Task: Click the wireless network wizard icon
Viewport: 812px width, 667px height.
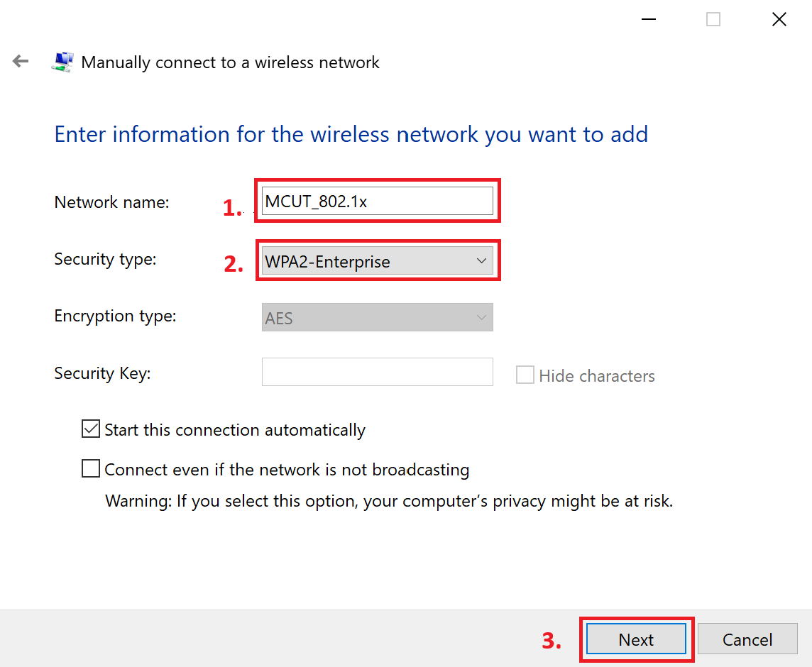Action: coord(62,62)
